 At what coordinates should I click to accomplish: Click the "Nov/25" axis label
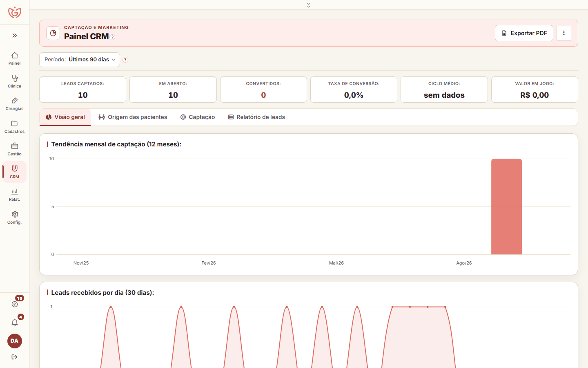point(81,263)
